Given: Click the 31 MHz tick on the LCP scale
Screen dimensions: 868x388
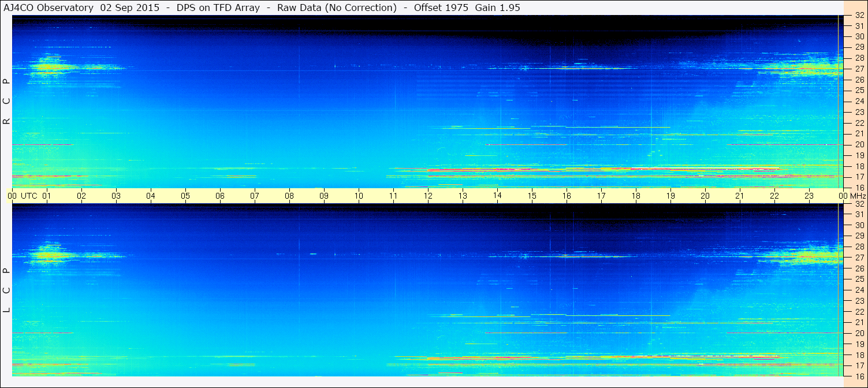Looking at the screenshot, I should click(x=859, y=214).
